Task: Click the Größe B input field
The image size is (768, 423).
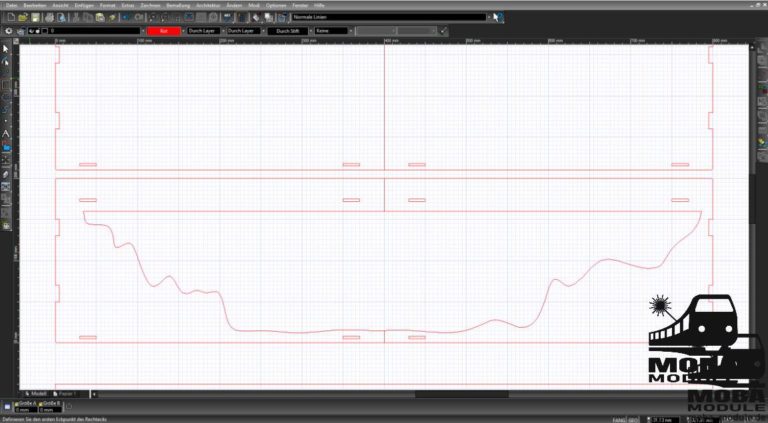Action: 49,410
